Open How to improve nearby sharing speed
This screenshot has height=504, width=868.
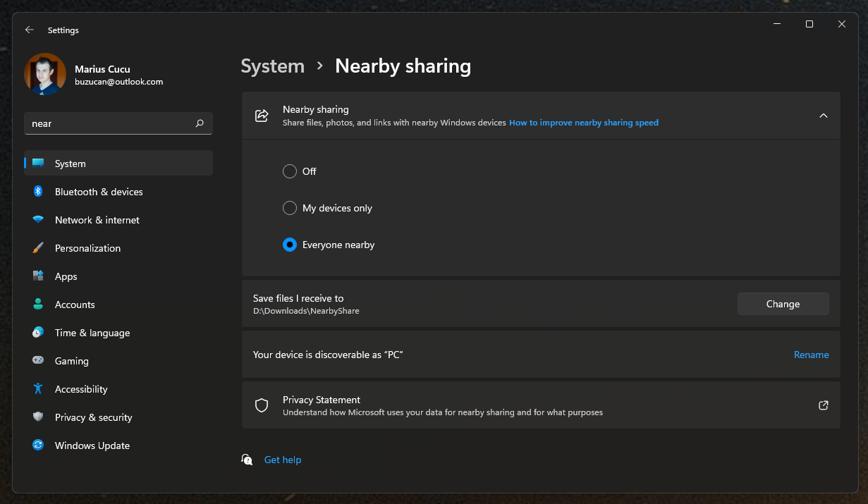tap(583, 123)
